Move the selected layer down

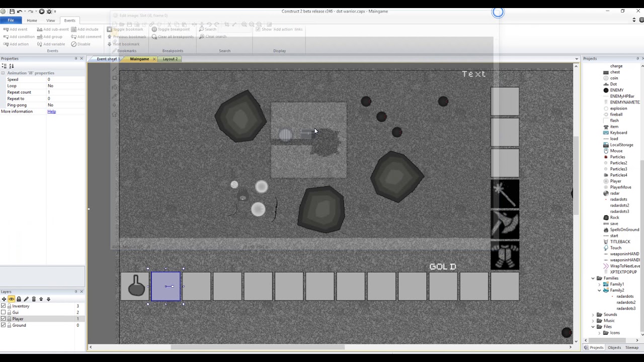click(48, 299)
